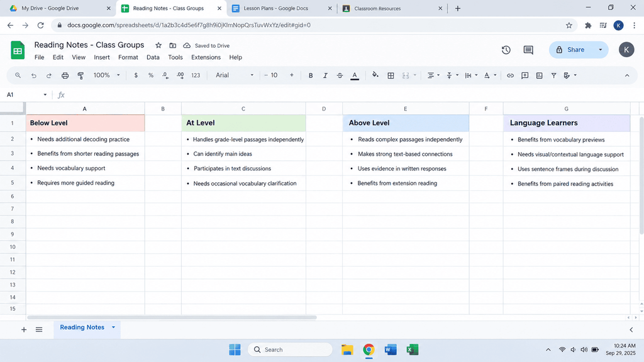Open the Insert menu
This screenshot has height=362, width=644.
click(101, 57)
